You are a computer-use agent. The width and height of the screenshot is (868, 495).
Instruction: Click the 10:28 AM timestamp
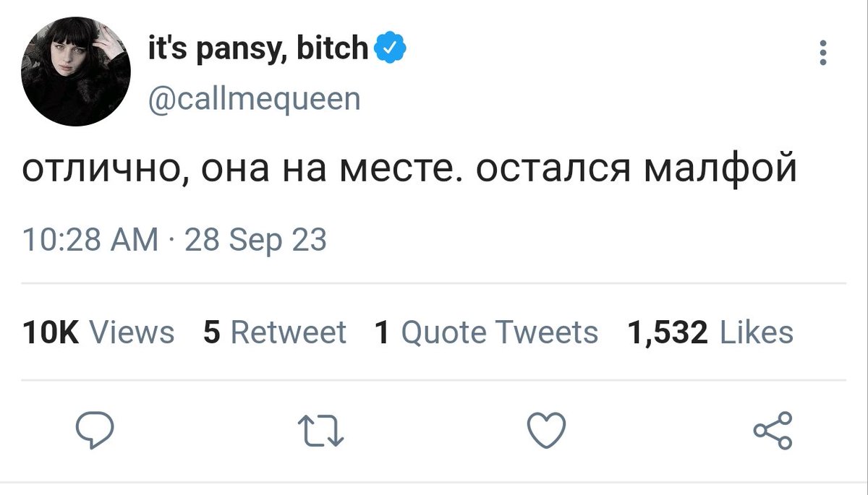(x=91, y=239)
